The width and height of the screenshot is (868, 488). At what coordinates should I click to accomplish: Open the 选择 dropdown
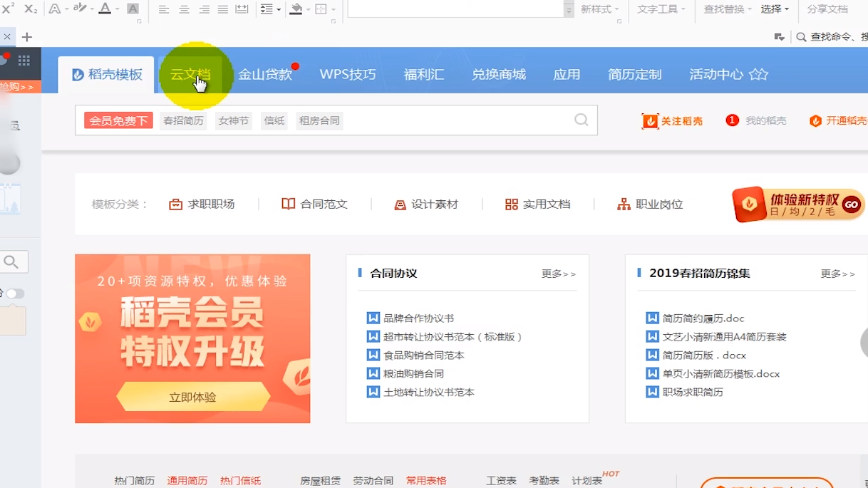[775, 9]
